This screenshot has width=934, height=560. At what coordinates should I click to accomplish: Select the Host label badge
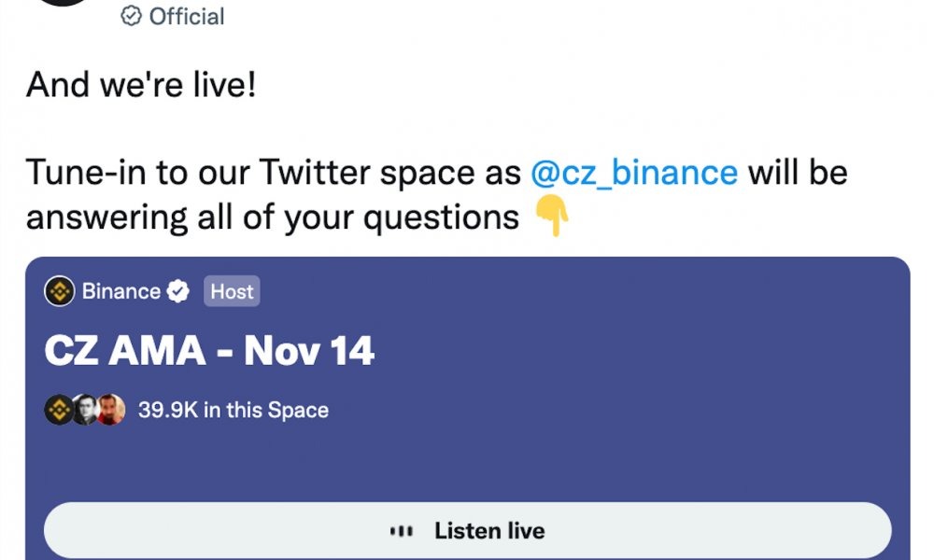(232, 291)
